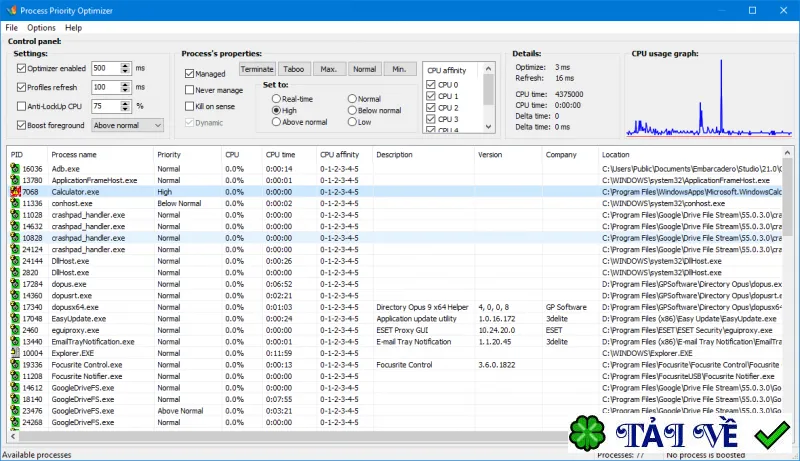Viewport: 800px width, 461px height.
Task: Select the Real-time priority radio button
Action: 276,98
